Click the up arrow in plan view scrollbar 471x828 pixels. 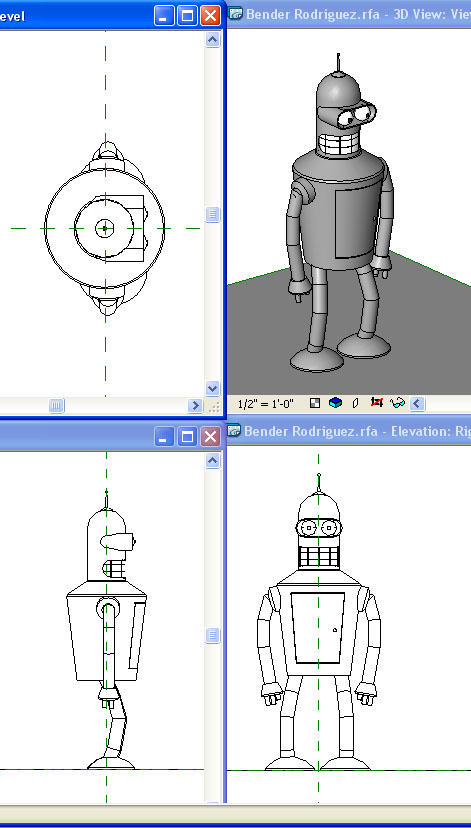point(213,40)
